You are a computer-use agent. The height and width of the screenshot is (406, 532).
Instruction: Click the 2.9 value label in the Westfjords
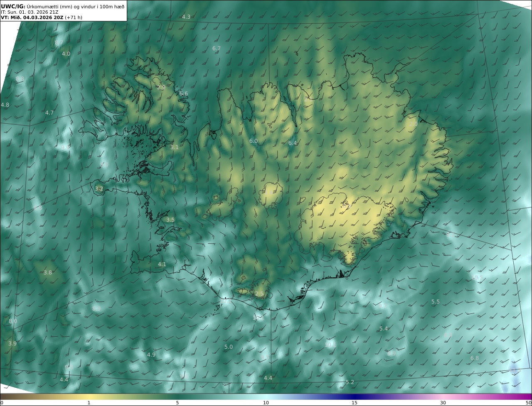point(161,88)
